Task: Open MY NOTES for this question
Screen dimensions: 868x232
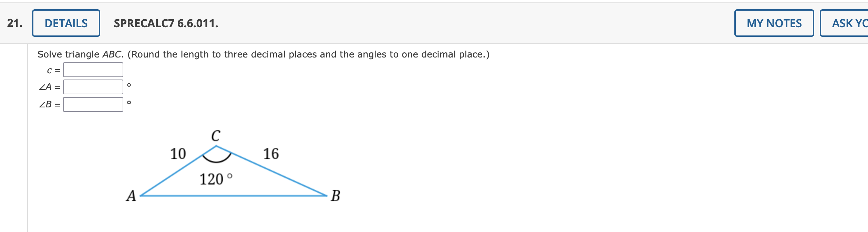Action: coord(774,23)
